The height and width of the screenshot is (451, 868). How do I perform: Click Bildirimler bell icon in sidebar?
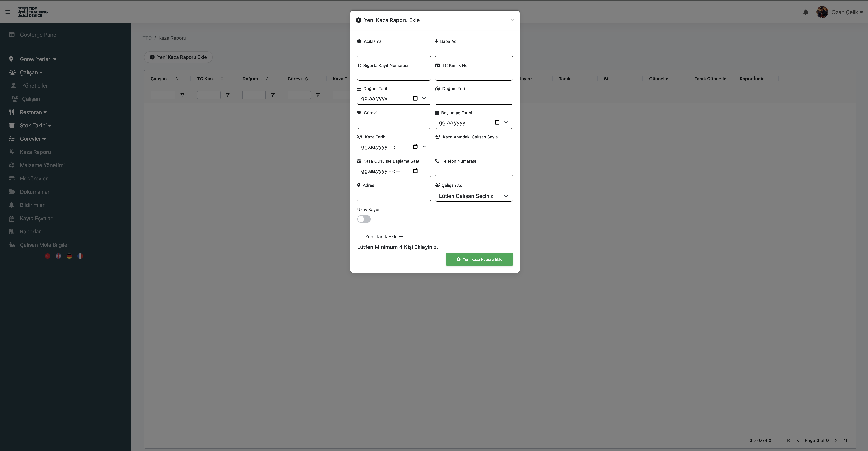tap(11, 205)
